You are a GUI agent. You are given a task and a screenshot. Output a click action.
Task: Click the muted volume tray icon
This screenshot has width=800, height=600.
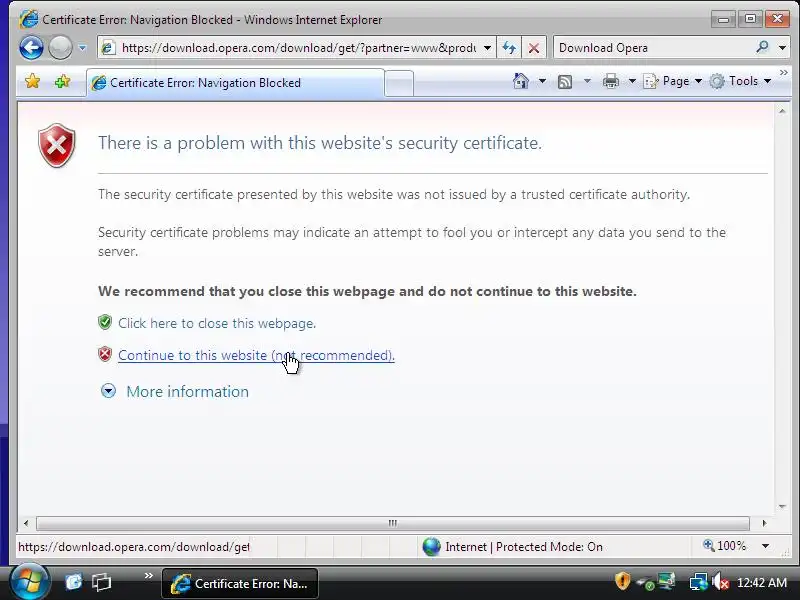(x=720, y=582)
